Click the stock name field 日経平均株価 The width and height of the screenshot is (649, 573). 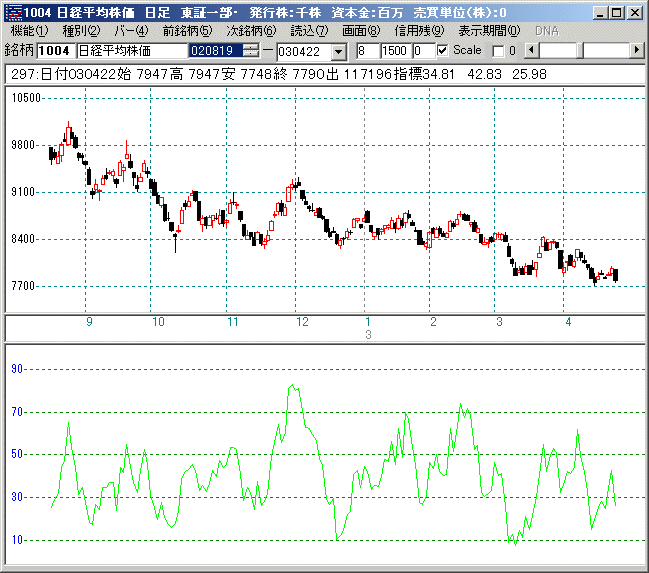pyautogui.click(x=132, y=51)
